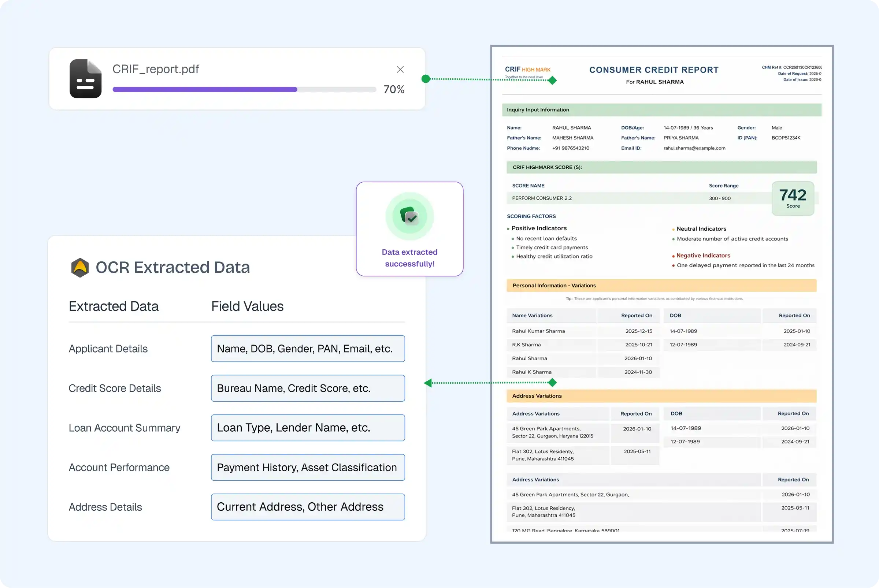Toggle the Neutral Indicators marker
This screenshot has height=588, width=879.
(701, 229)
